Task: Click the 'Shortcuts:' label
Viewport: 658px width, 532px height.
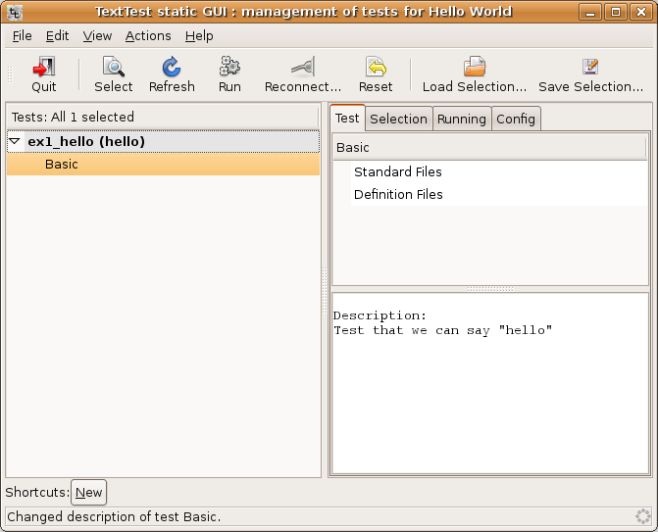Action: tap(37, 492)
